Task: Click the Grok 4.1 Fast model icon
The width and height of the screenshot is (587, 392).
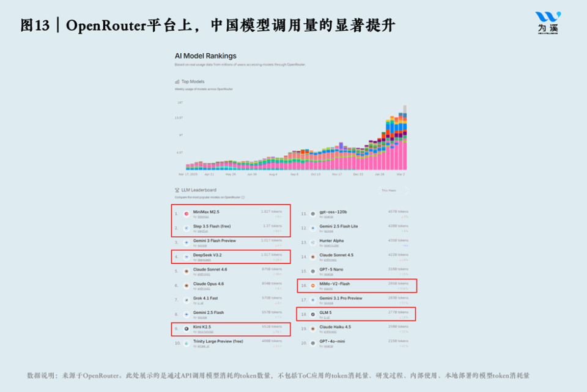Action: pyautogui.click(x=186, y=300)
